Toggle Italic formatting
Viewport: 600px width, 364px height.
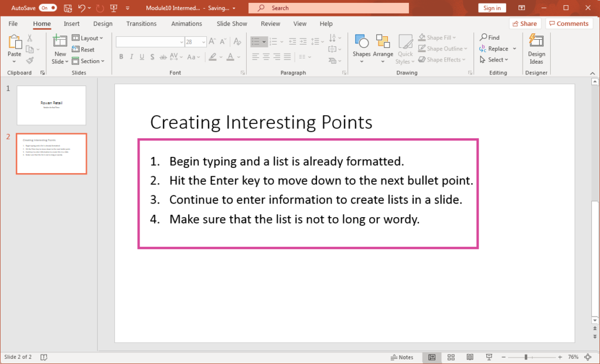pos(131,57)
